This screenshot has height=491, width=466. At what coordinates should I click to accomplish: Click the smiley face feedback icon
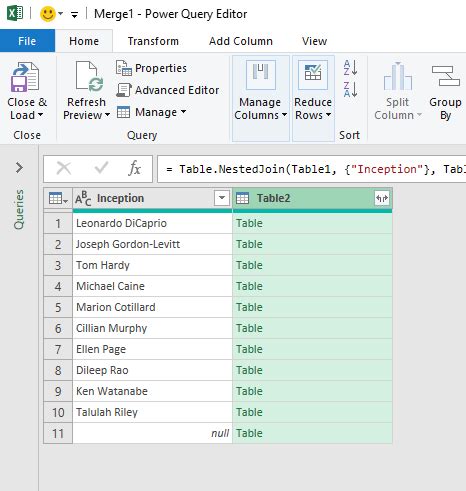(x=48, y=14)
